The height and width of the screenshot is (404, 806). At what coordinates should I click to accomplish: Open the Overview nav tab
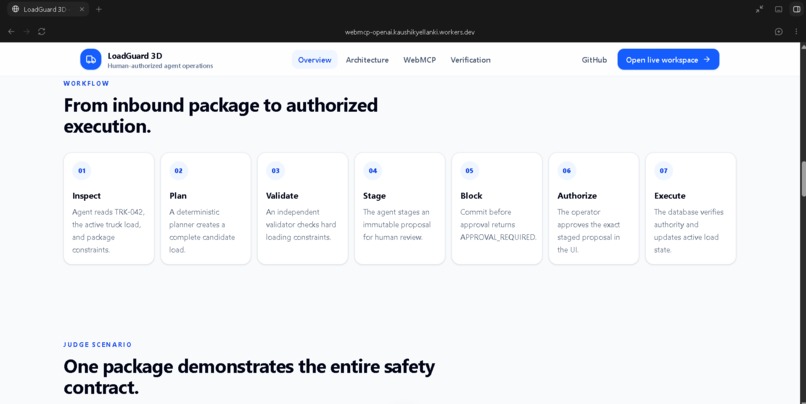(315, 60)
